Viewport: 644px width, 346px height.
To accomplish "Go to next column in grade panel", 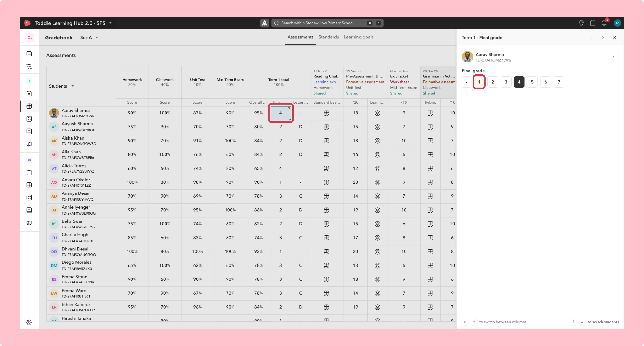I will click(603, 38).
